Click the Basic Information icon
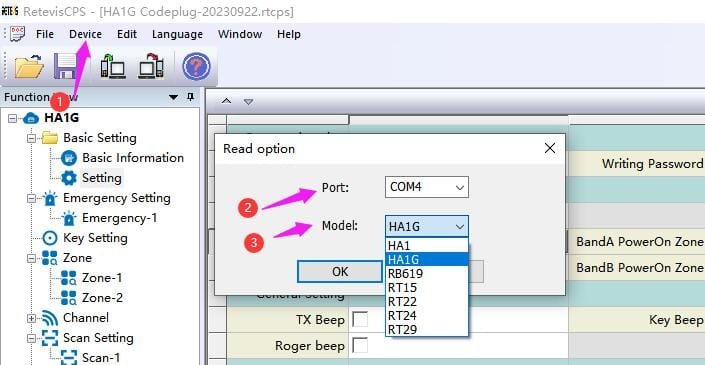Viewport: 705px width, 365px height. pos(69,158)
